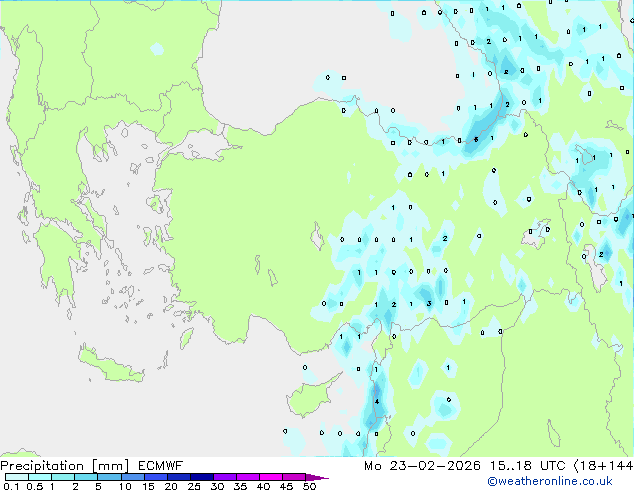634x490 pixels.
Task: Click the 45–50 mm legend swatch
Action: point(294,477)
